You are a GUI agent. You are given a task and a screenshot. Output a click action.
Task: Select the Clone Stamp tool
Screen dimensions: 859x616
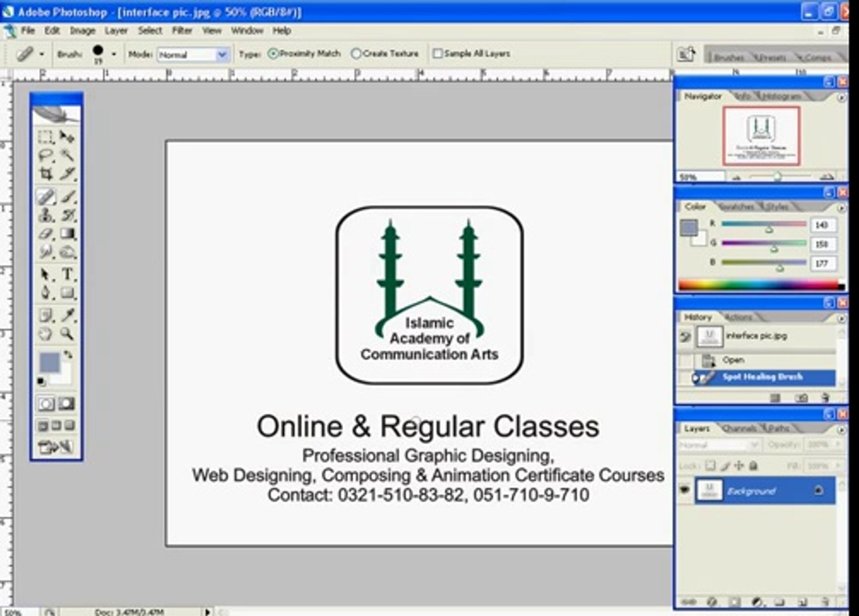[46, 215]
